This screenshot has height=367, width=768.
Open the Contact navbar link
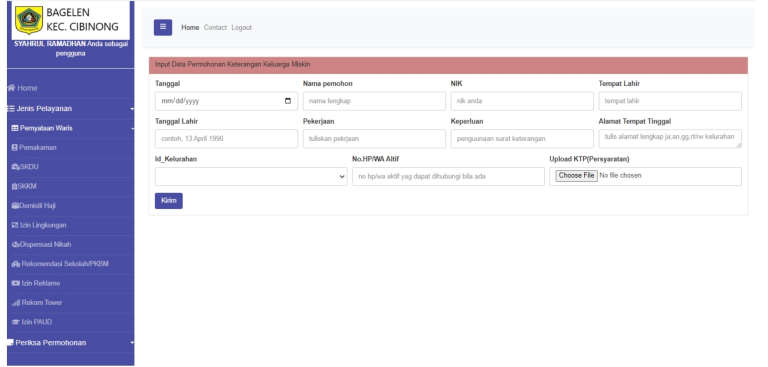point(215,27)
